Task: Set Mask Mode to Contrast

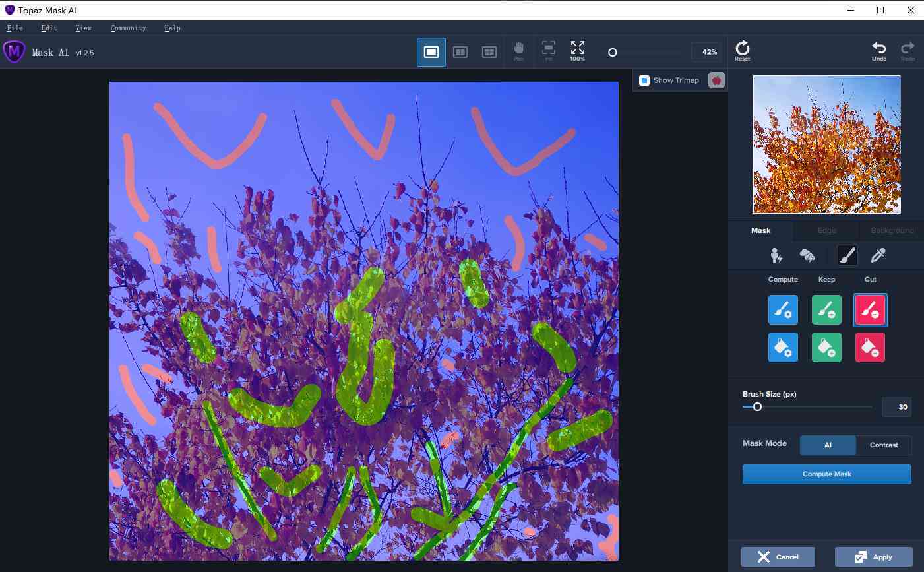Action: click(884, 445)
